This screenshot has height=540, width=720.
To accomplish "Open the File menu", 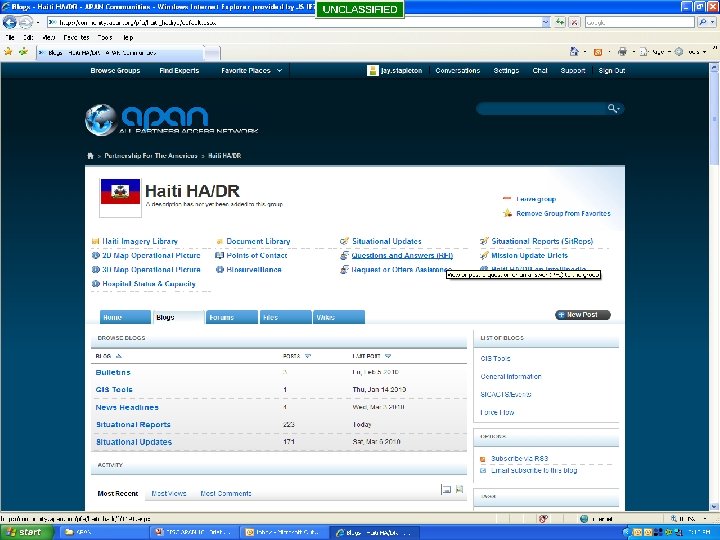I will pyautogui.click(x=10, y=37).
